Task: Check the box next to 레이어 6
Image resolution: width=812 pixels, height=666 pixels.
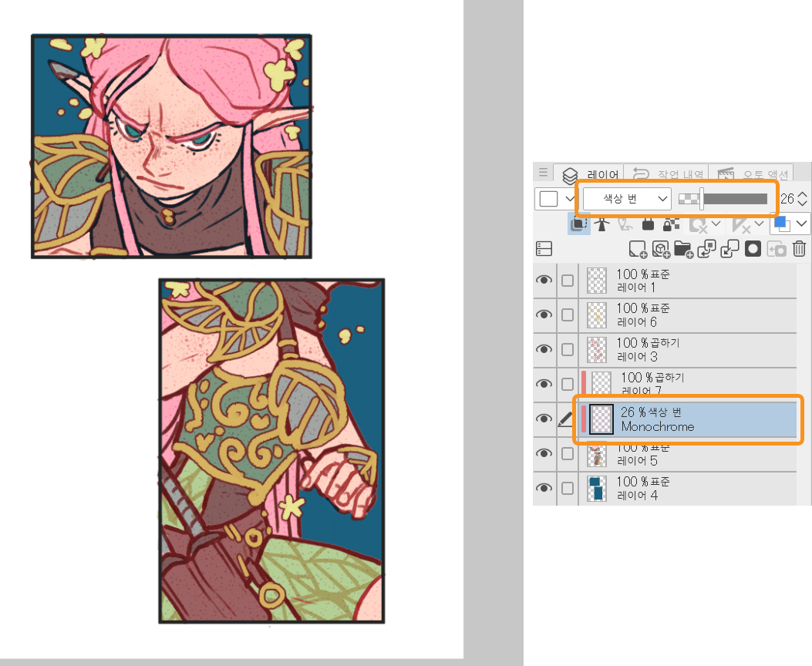Action: [568, 314]
